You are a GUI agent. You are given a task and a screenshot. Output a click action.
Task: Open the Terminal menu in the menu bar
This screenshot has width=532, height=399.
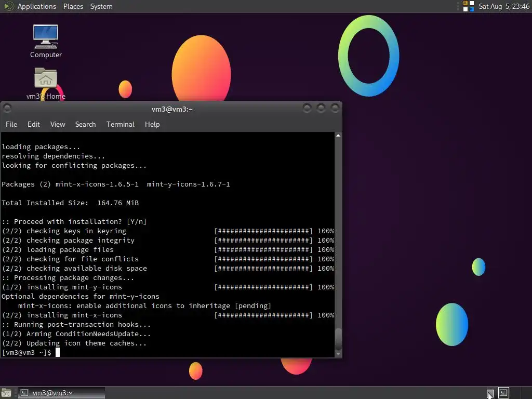tap(121, 124)
